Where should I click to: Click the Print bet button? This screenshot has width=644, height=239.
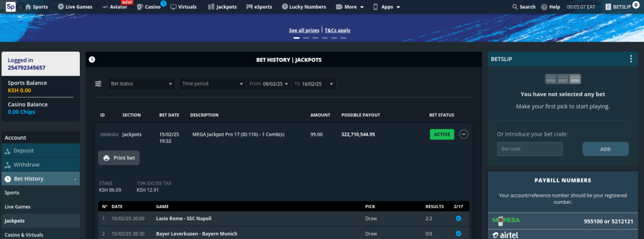(119, 158)
